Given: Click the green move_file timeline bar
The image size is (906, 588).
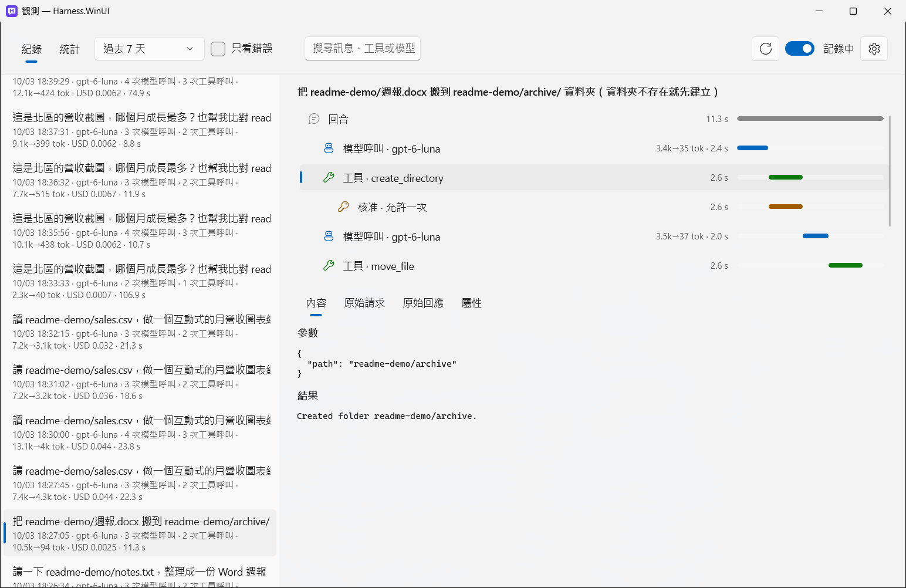Looking at the screenshot, I should tap(846, 265).
